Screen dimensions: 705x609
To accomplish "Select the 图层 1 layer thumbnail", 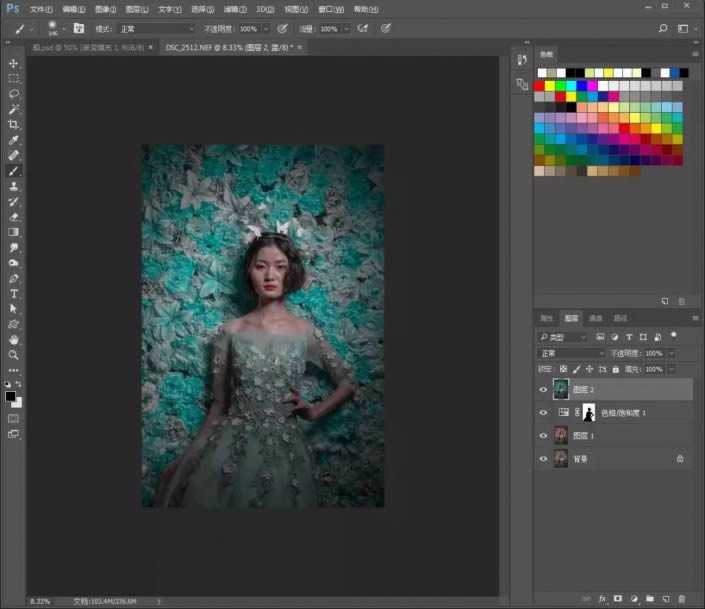I will [x=560, y=435].
